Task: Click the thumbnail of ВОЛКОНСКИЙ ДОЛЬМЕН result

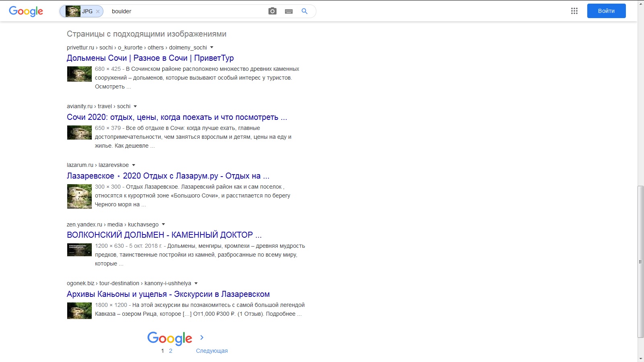Action: click(79, 250)
